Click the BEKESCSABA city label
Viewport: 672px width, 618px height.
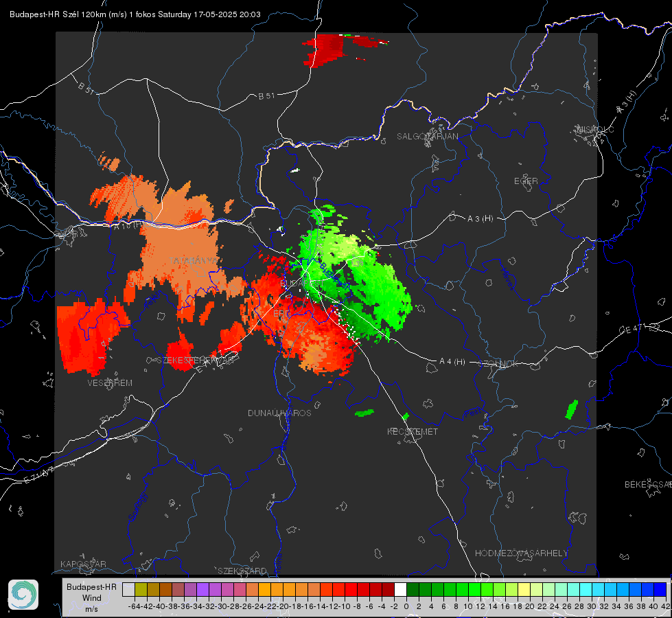648,484
